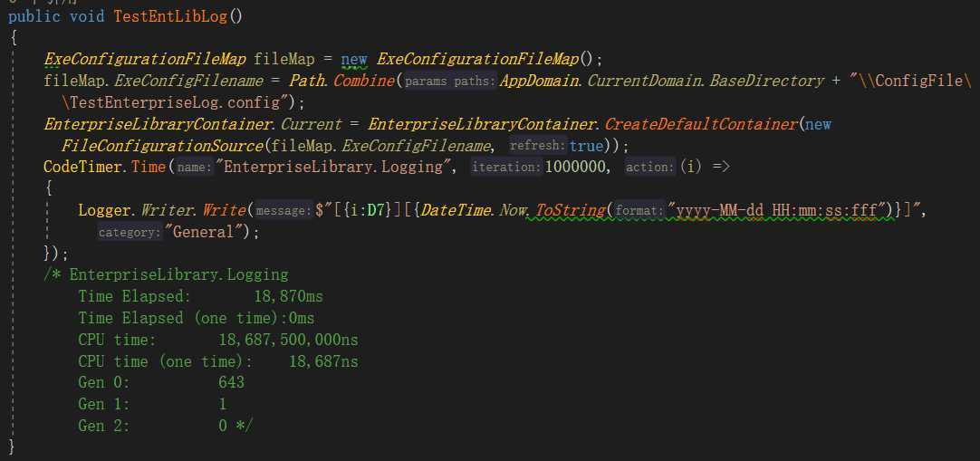The height and width of the screenshot is (461, 980).
Task: Click the 'name:' inline parameter hint
Action: tap(194, 168)
